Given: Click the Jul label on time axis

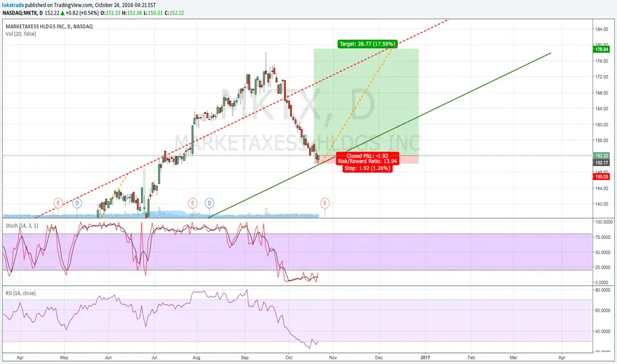Looking at the screenshot, I should pos(154,357).
